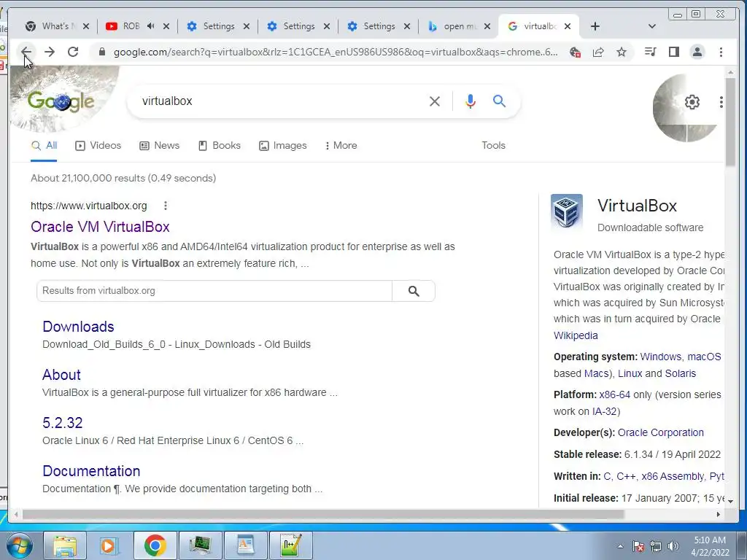Viewport: 747px width, 560px height.
Task: Open the Windows Start menu
Action: 19,545
